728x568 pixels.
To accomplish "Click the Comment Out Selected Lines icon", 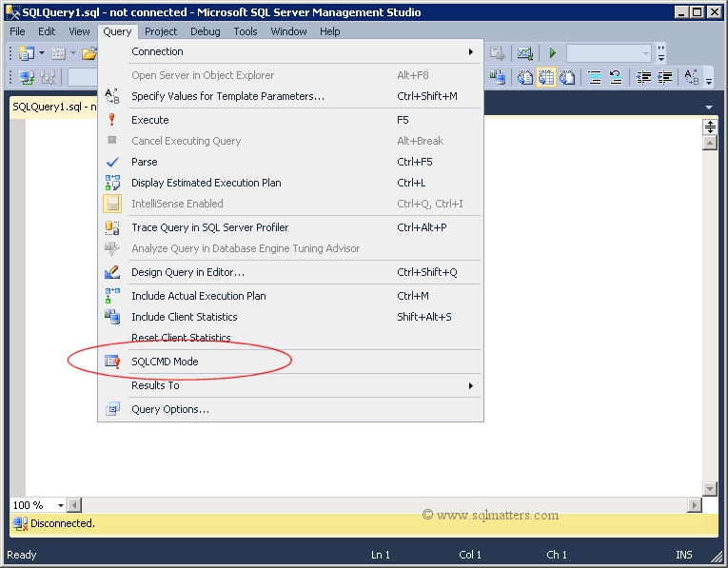I will (x=594, y=77).
